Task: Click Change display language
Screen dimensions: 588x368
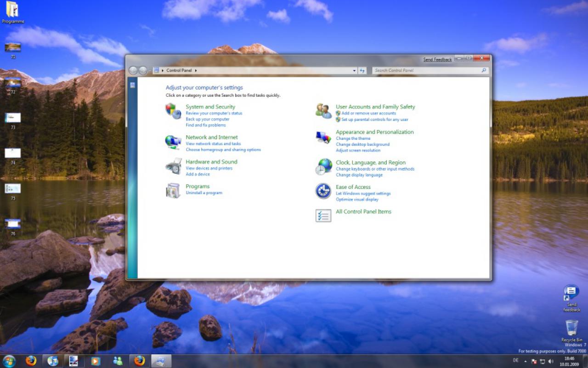Action: pos(359,175)
